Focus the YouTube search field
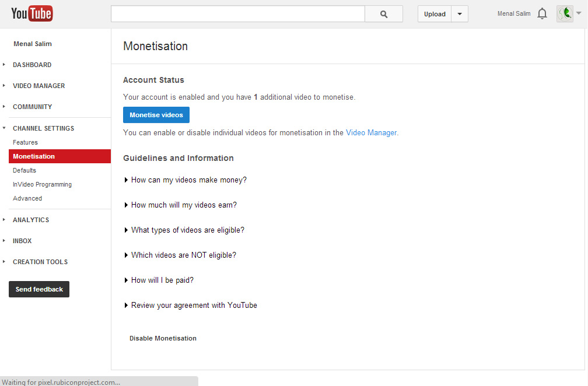This screenshot has height=386, width=588. 238,14
